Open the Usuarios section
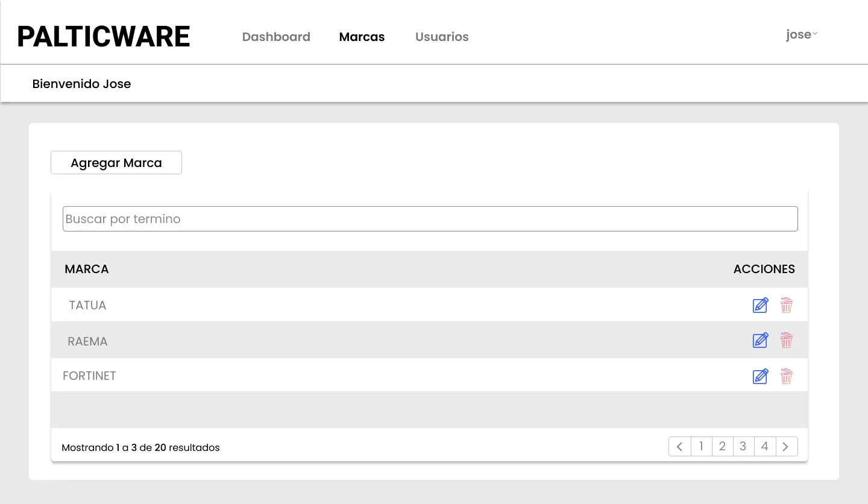 click(442, 37)
